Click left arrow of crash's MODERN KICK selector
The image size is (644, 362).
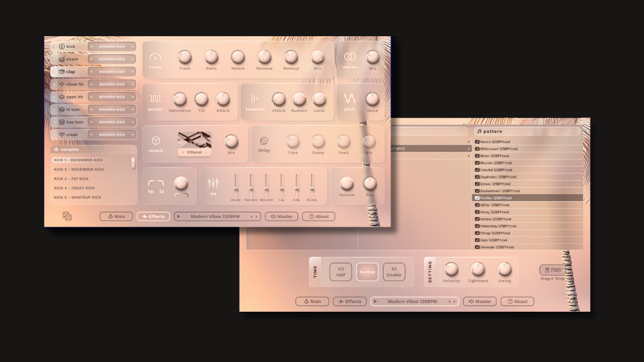[x=91, y=135]
